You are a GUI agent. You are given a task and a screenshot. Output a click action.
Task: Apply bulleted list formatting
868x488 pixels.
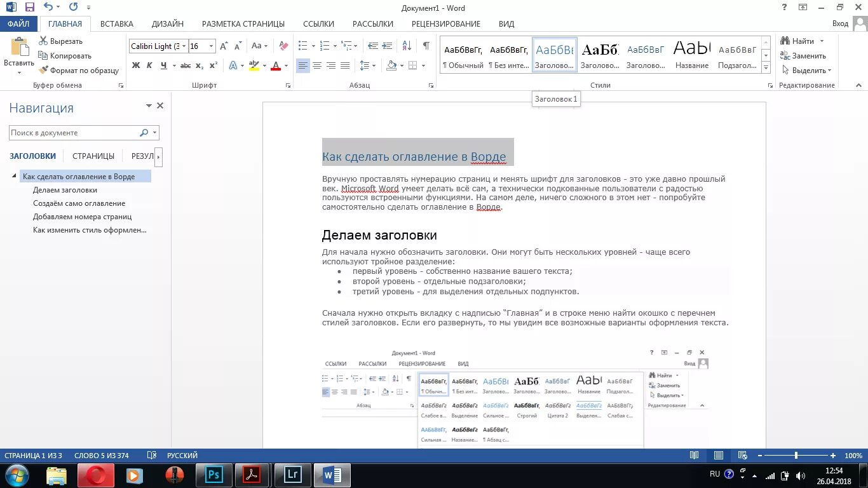pos(303,46)
